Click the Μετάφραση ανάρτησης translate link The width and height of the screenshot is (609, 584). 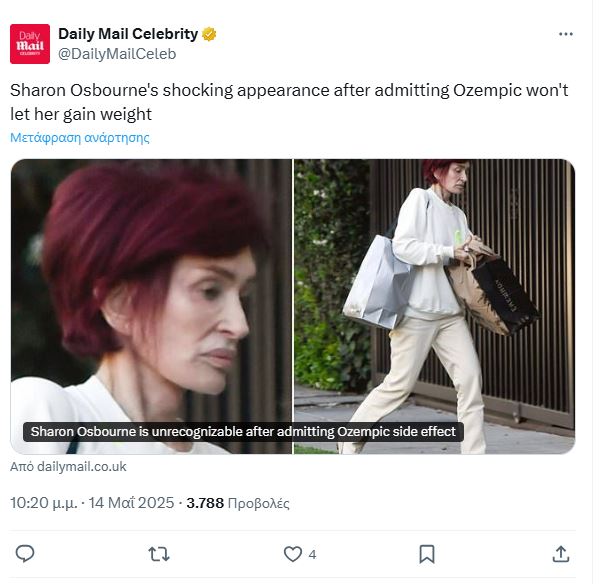[80, 137]
